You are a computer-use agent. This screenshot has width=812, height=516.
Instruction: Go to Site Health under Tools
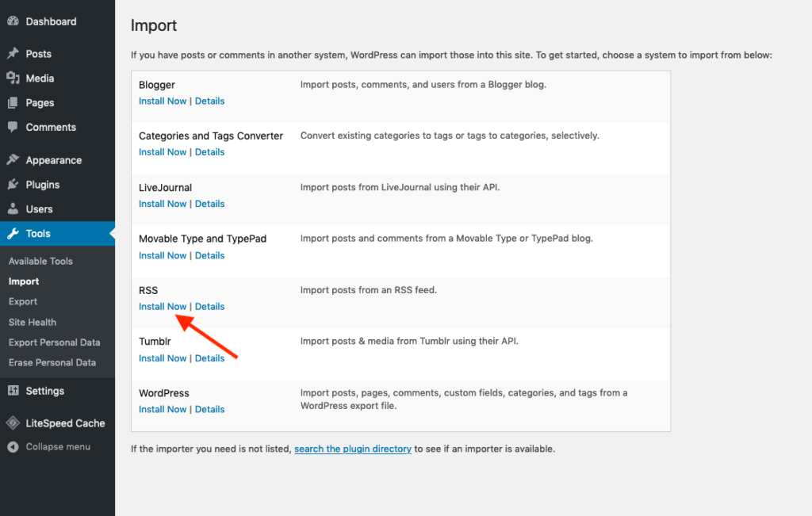point(33,322)
